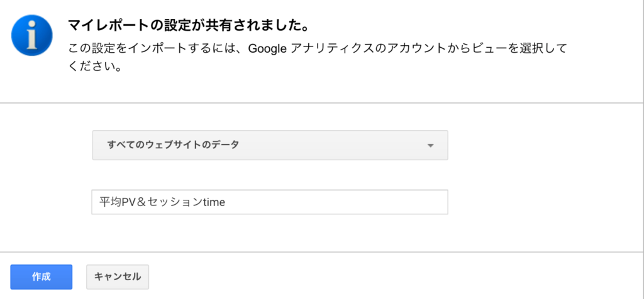The image size is (644, 299).
Task: Click the ください。 text on the second line
Action: tap(95, 67)
